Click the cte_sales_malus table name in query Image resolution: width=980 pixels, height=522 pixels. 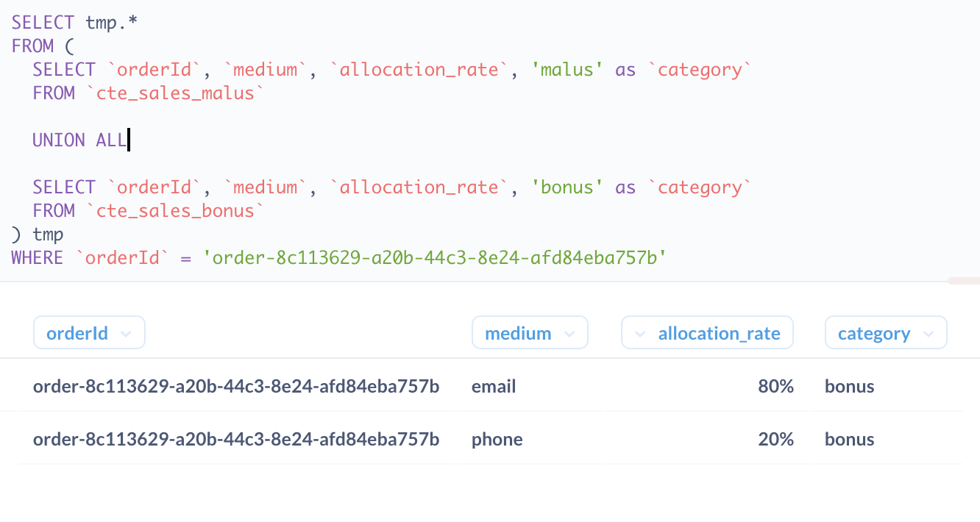[175, 93]
